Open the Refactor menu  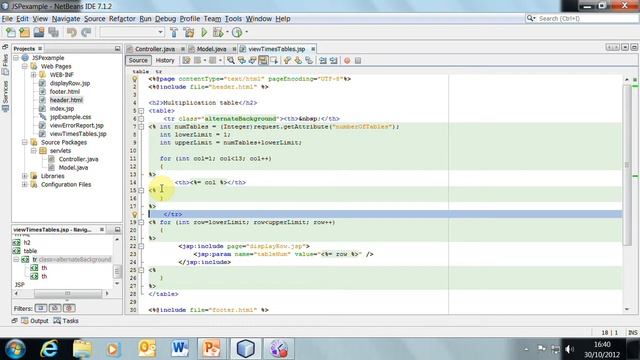coord(122,19)
